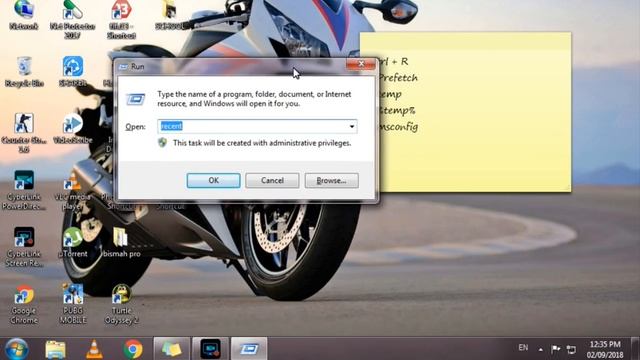
Task: Select the Network desktop icon
Action: 24,16
